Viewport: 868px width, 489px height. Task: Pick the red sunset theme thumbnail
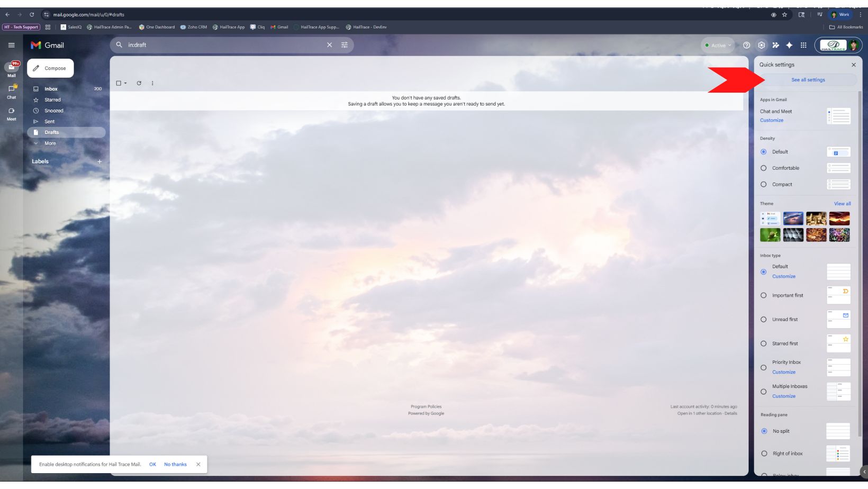point(839,219)
